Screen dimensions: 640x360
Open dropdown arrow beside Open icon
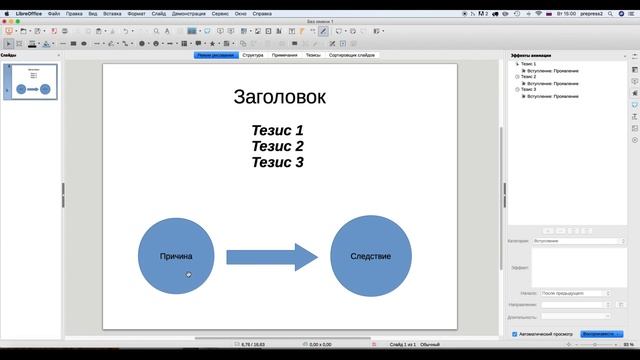(30, 31)
